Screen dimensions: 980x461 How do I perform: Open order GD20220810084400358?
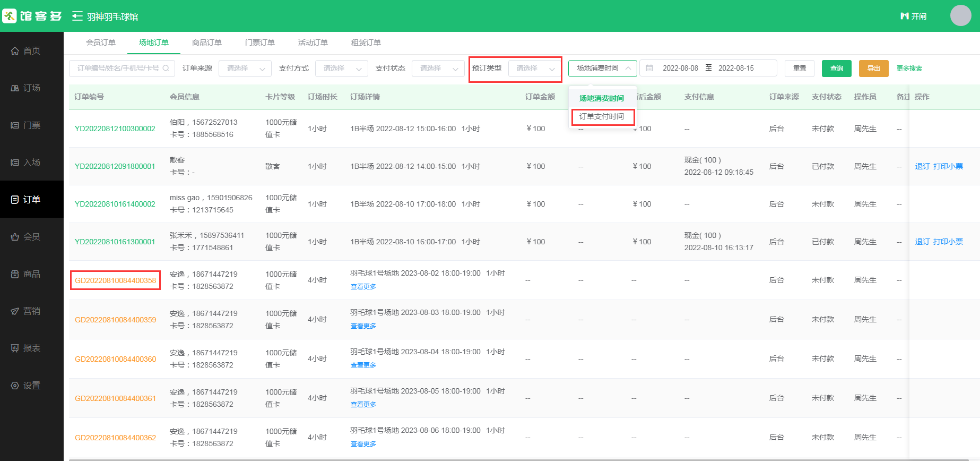coord(115,280)
